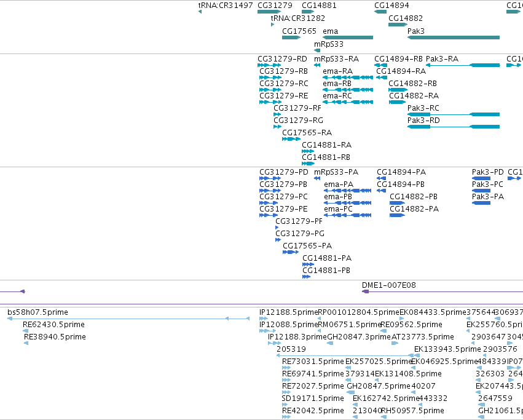Screen dimensions: 523x420
Task: Open protein CG14894-PB
Action: pos(401,184)
